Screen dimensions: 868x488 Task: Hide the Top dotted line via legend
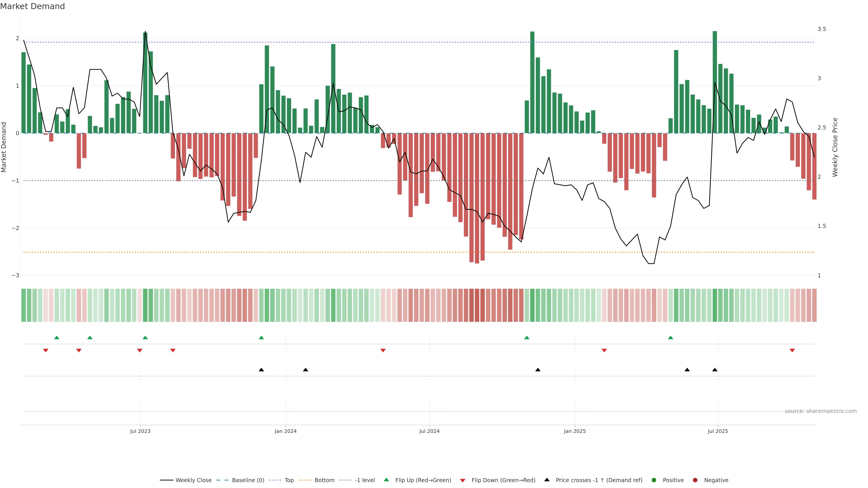click(289, 480)
